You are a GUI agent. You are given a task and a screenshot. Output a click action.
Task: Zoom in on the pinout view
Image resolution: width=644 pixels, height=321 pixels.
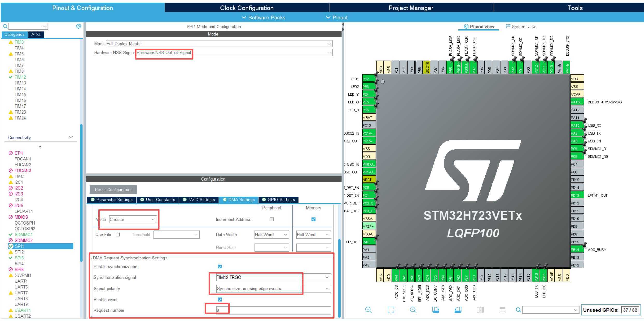click(368, 310)
